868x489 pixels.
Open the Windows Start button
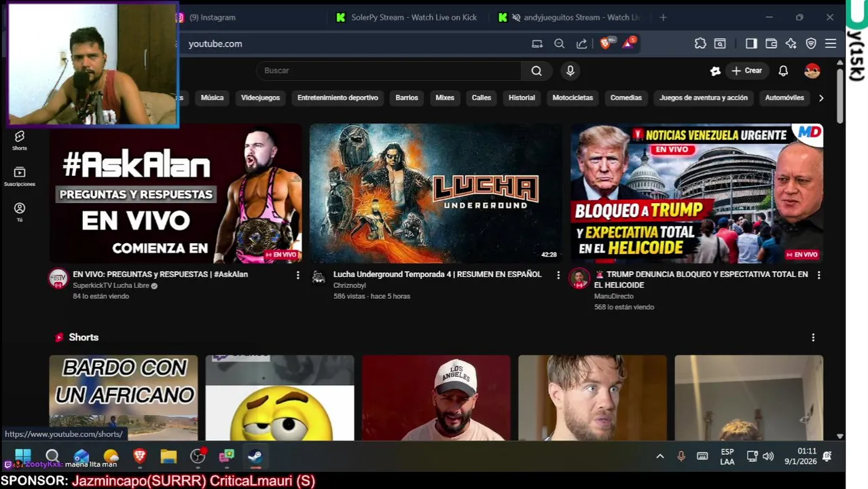click(22, 456)
